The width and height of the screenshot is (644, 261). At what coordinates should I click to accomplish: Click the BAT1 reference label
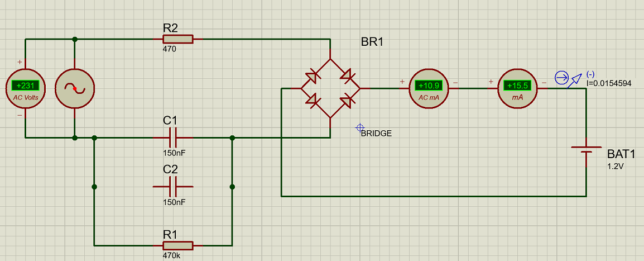622,154
